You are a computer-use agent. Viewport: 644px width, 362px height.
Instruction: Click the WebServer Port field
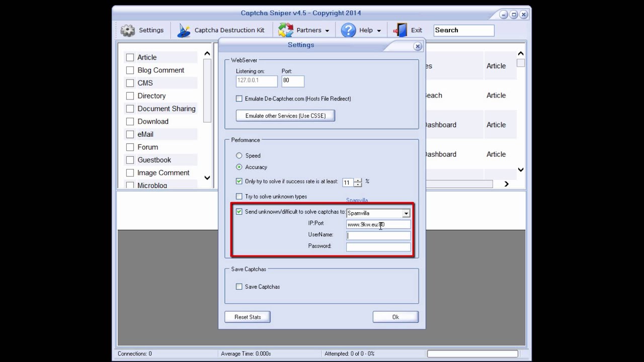pos(293,81)
